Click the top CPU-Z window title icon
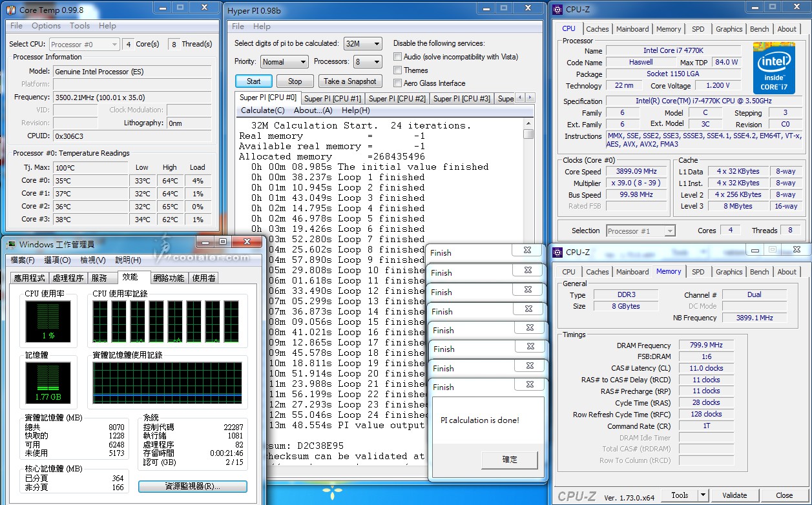 click(x=557, y=8)
